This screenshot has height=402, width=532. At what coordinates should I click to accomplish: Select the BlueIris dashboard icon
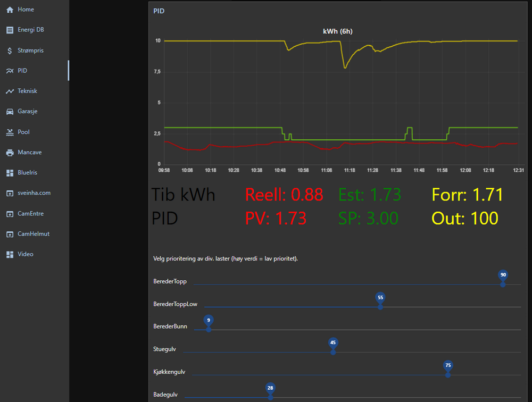point(10,173)
